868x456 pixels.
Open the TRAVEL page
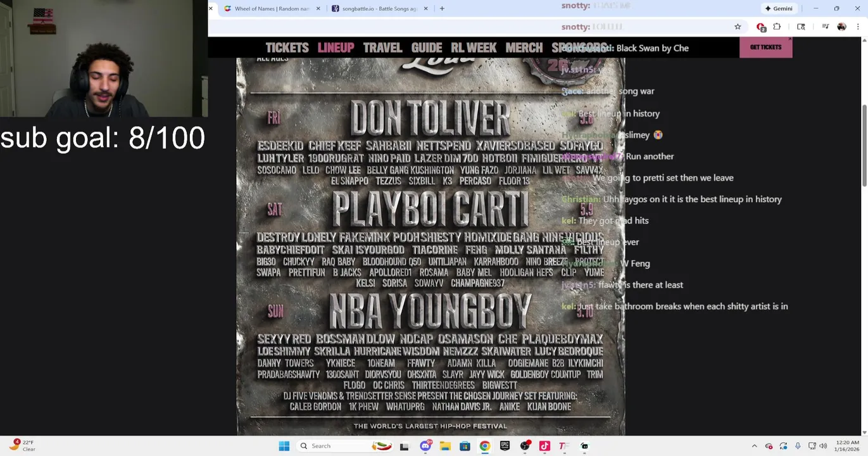coord(382,48)
